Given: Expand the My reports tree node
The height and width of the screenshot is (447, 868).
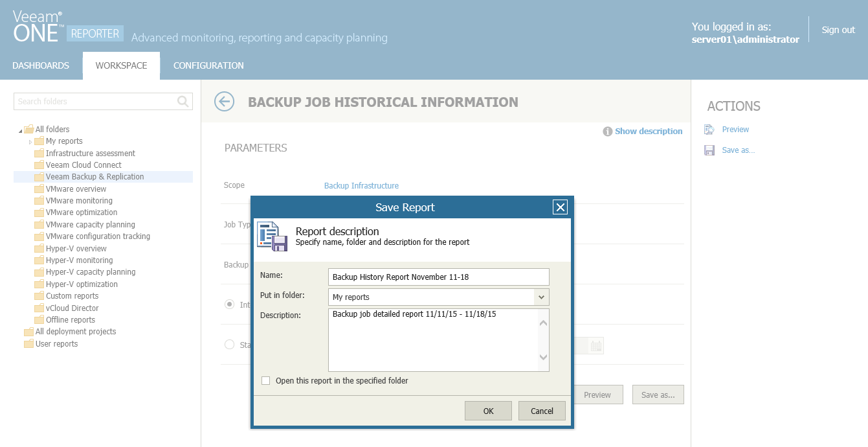Looking at the screenshot, I should point(30,142).
